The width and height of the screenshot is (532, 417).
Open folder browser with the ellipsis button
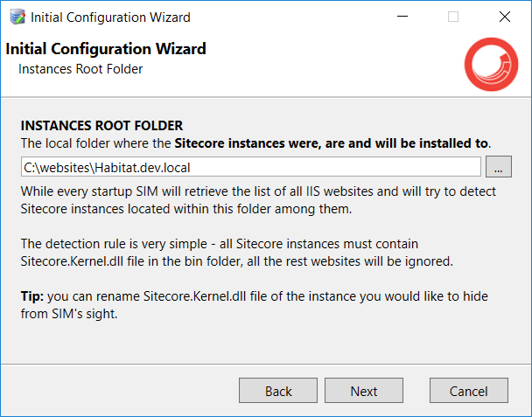(499, 166)
